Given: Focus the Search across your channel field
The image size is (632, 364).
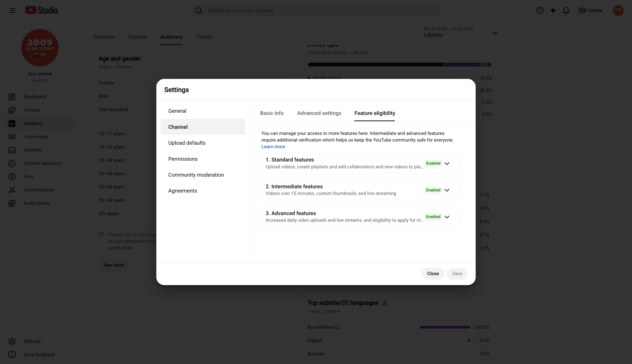Looking at the screenshot, I should tap(316, 11).
